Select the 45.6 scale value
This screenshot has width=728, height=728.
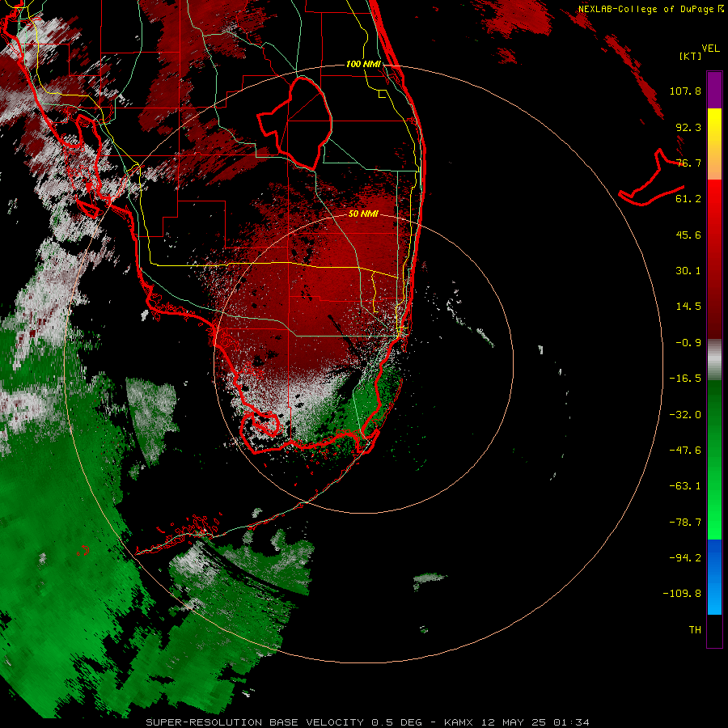[x=688, y=235]
